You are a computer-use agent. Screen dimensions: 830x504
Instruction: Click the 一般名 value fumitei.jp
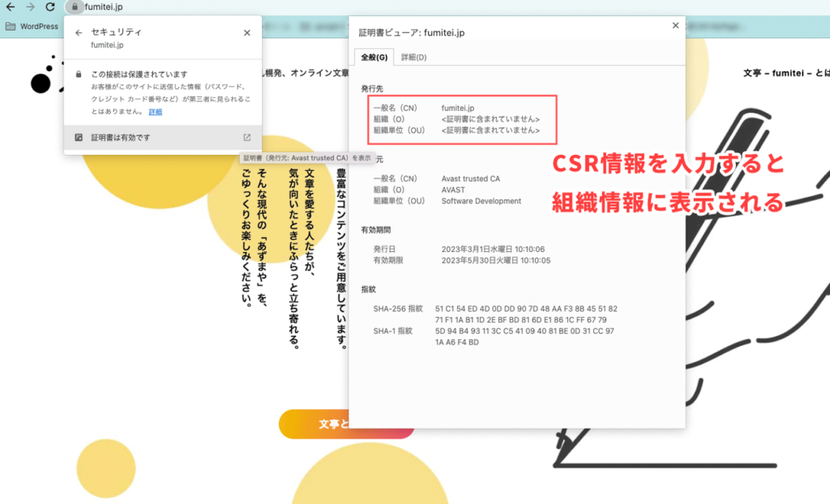pyautogui.click(x=458, y=108)
